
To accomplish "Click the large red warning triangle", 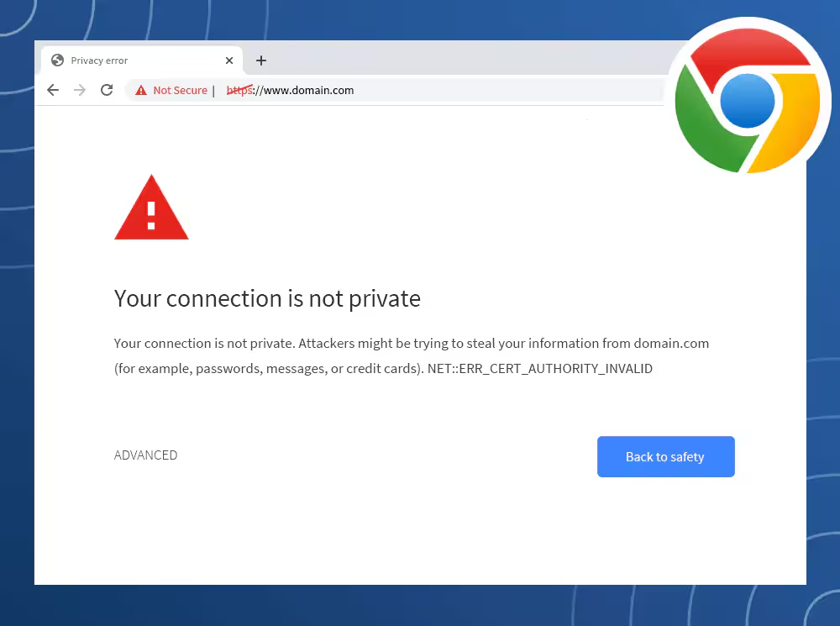I will click(x=151, y=210).
